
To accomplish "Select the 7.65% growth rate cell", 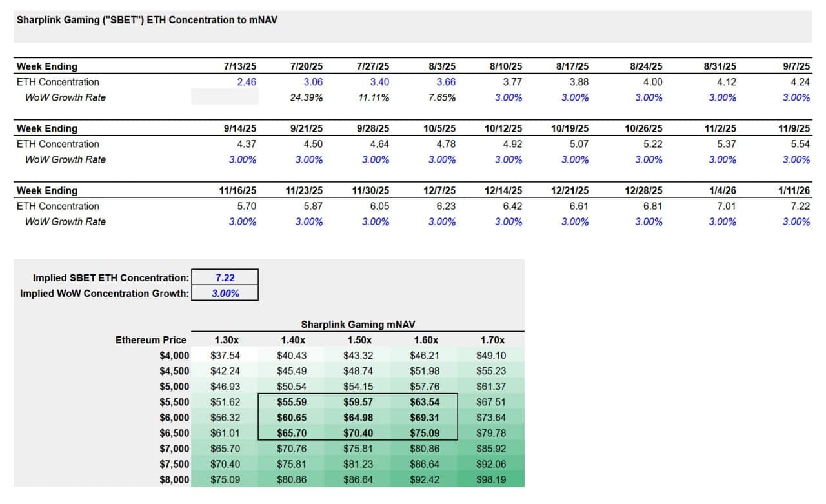I will [x=442, y=97].
